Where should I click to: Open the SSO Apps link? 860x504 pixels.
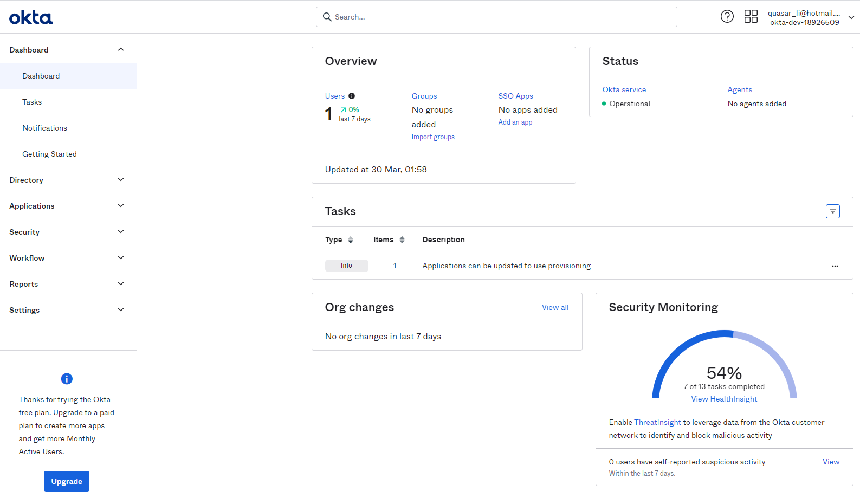(x=515, y=96)
